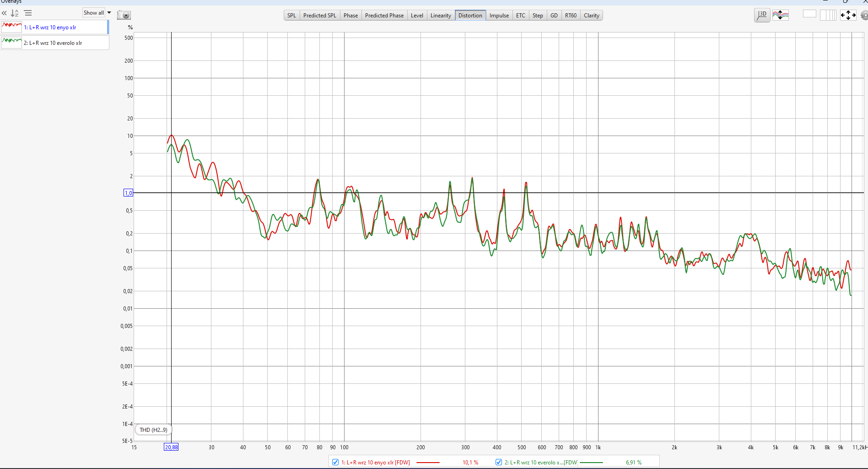Sort measurements alphabetically with the A-Z icon

[x=15, y=13]
